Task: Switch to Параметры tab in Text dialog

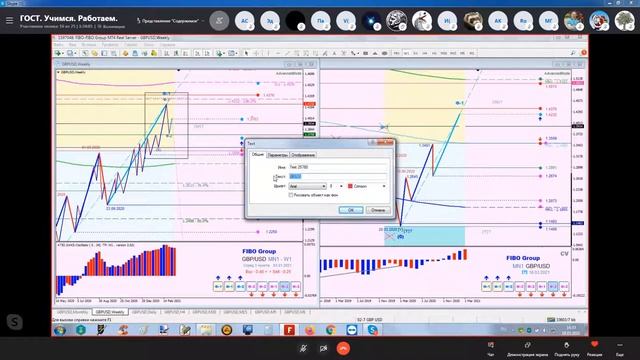Action: click(x=278, y=155)
